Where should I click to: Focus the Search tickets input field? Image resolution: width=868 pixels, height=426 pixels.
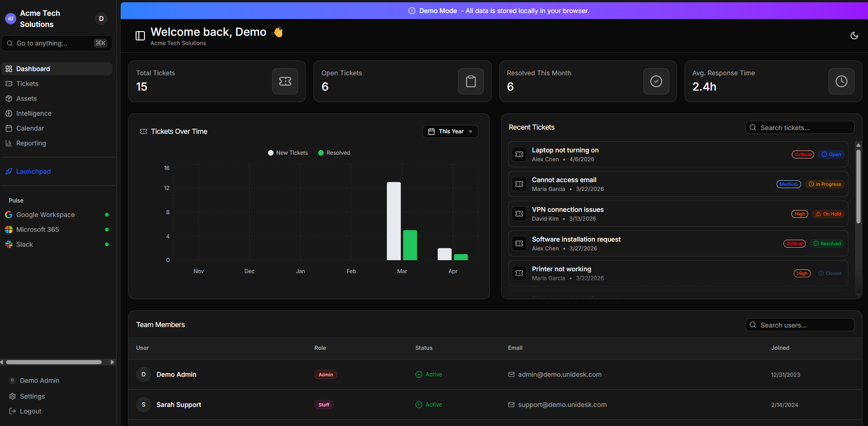(x=800, y=128)
